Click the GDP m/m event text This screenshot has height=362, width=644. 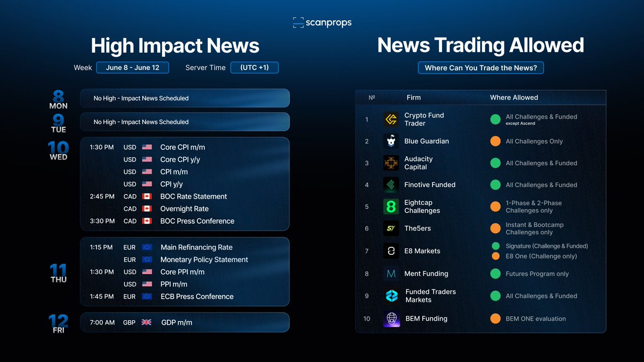click(177, 322)
